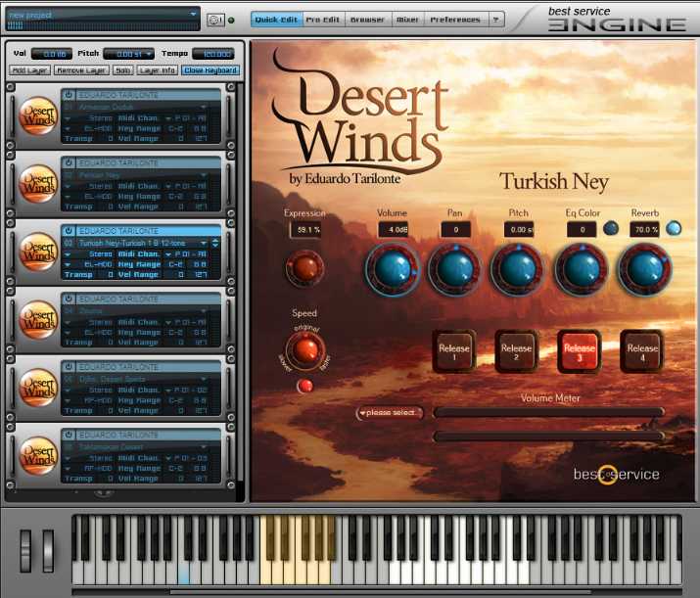Click the Reverb knob
The width and height of the screenshot is (700, 598).
click(x=644, y=269)
